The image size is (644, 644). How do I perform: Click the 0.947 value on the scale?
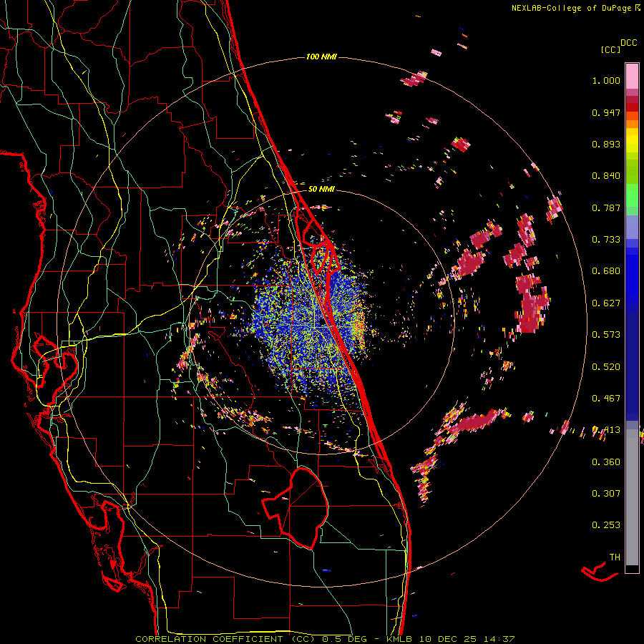coord(606,112)
